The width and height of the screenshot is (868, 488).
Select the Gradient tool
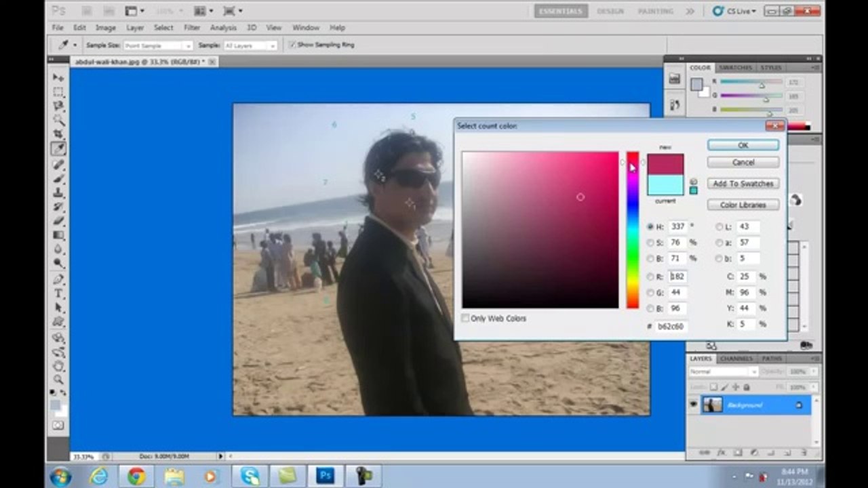click(59, 235)
